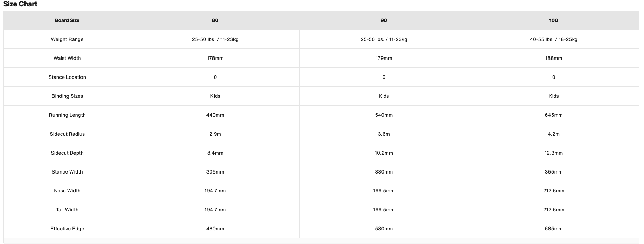Select the Waist Width row label
Image resolution: width=644 pixels, height=244 pixels.
67,58
